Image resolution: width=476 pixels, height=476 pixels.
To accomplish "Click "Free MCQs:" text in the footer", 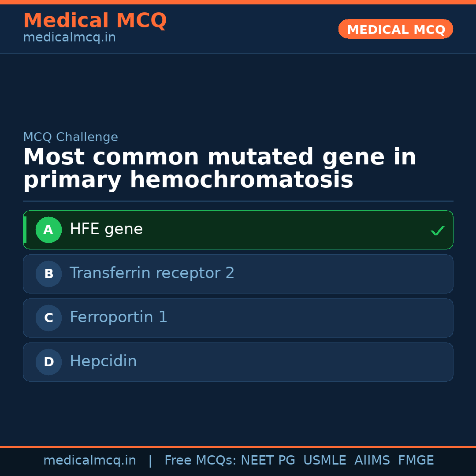I will (201, 461).
